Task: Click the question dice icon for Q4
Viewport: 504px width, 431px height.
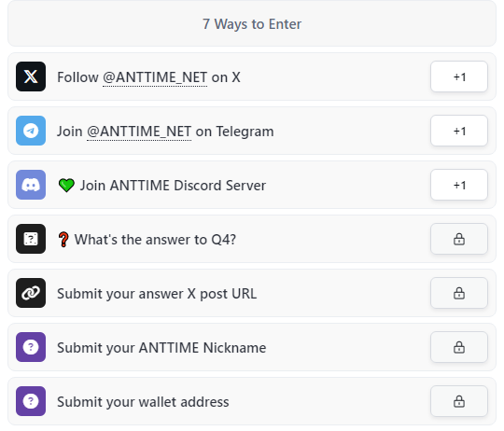Action: point(31,239)
